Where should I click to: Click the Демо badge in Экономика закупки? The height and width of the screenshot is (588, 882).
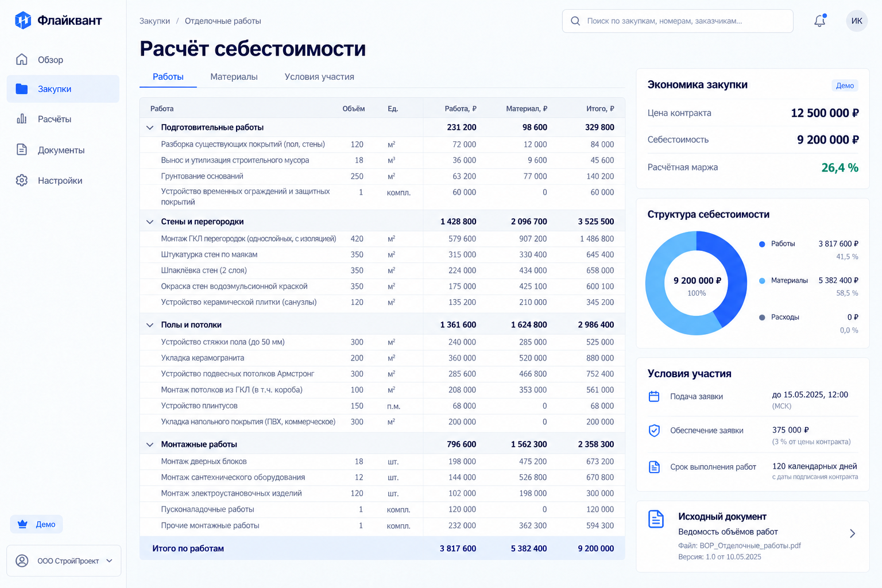[x=845, y=86]
